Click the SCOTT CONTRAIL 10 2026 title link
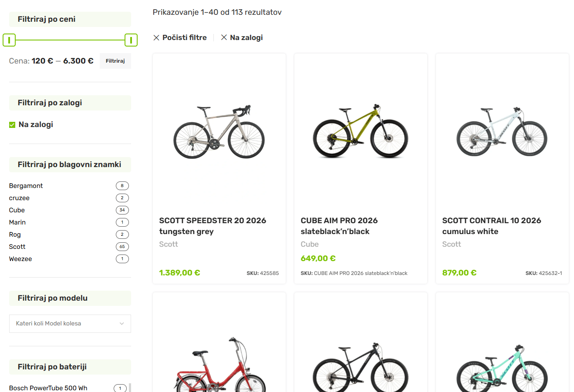This screenshot has width=574, height=392. [492, 226]
